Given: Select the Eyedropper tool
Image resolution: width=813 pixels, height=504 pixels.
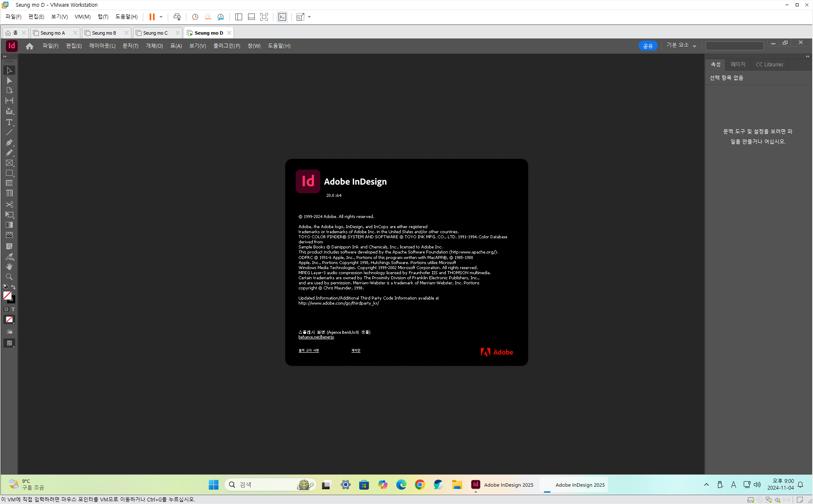Looking at the screenshot, I should pos(9,256).
